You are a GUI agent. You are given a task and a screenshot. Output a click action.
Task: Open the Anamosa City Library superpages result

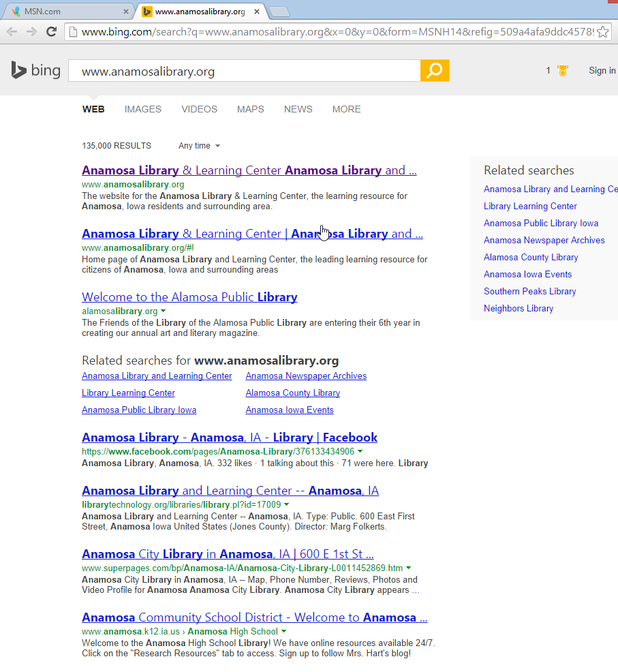point(228,554)
